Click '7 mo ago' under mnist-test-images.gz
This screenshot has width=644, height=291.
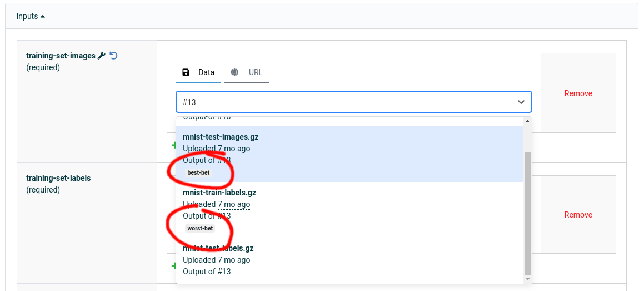pyautogui.click(x=234, y=149)
